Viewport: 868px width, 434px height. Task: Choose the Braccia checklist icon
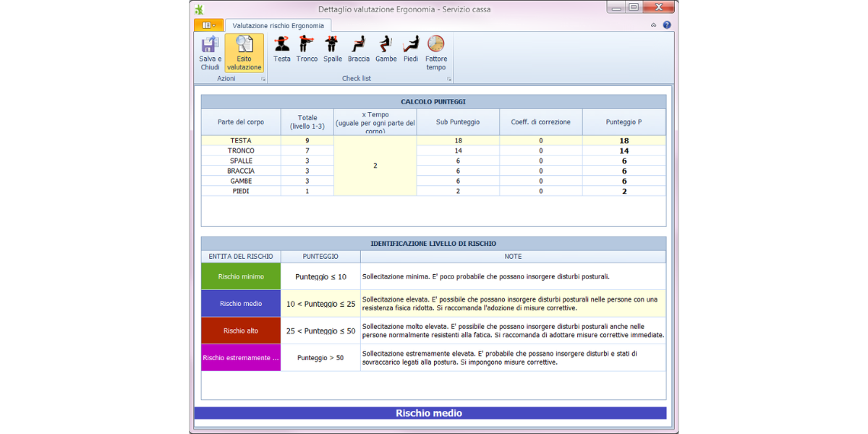coord(358,45)
